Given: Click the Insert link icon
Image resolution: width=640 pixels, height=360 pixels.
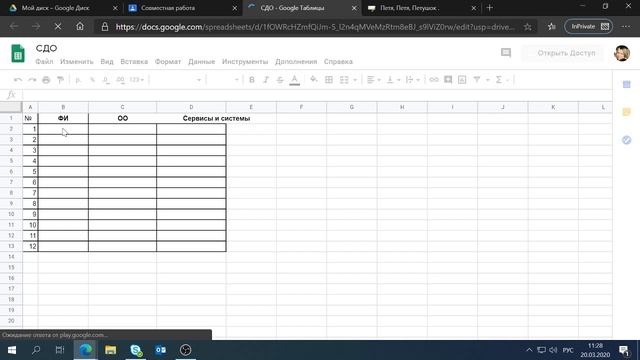Looking at the screenshot, I should [433, 80].
